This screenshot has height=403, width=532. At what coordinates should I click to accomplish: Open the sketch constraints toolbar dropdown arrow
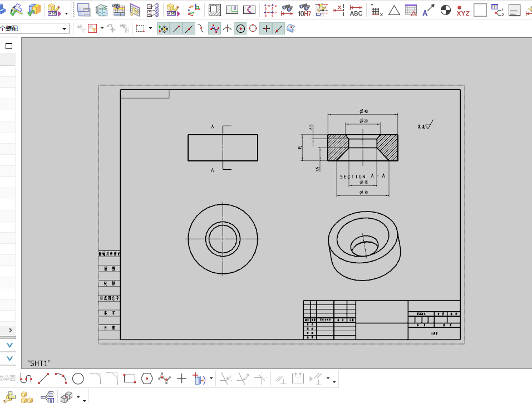pyautogui.click(x=328, y=378)
